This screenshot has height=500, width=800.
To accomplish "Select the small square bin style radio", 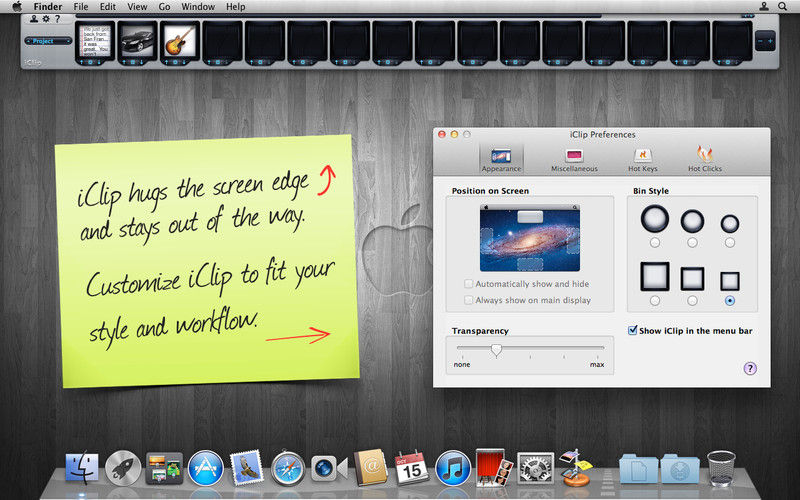I will [730, 301].
